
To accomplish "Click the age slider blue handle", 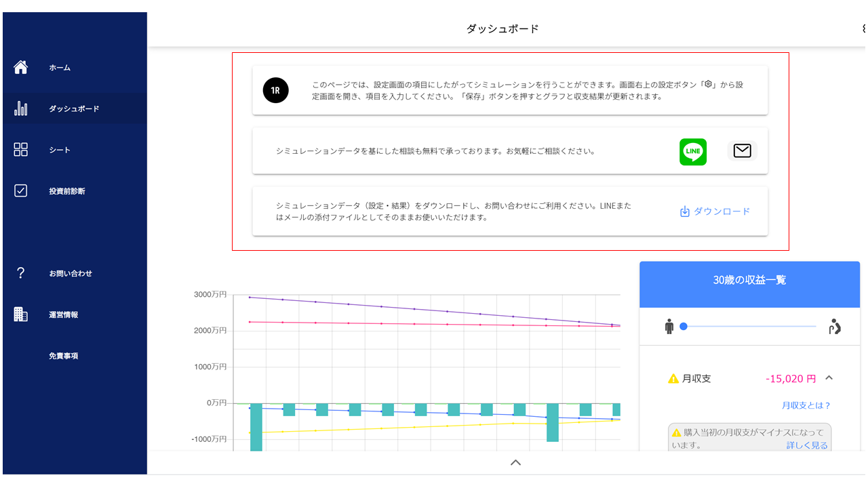I will [684, 327].
